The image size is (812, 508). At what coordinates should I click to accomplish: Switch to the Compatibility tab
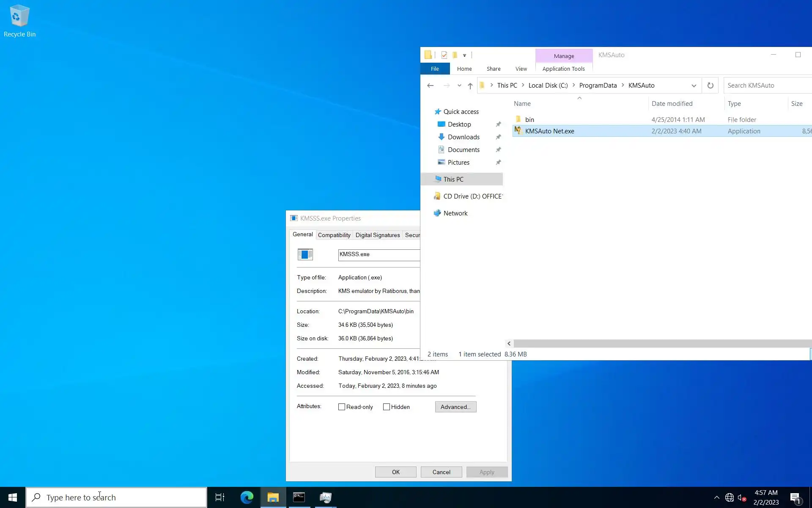[x=334, y=235]
